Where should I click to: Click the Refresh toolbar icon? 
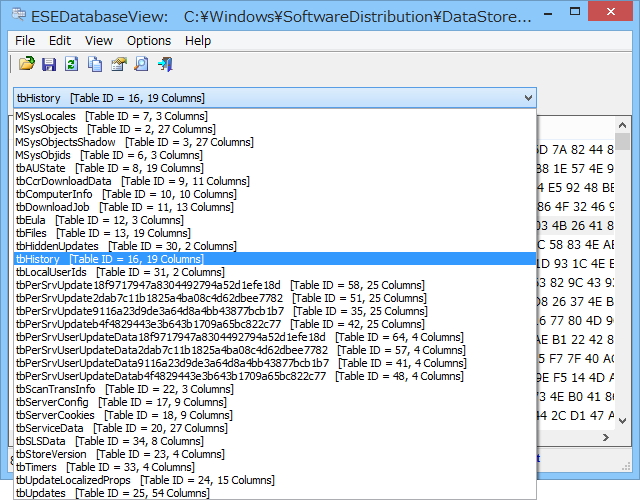coord(72,64)
